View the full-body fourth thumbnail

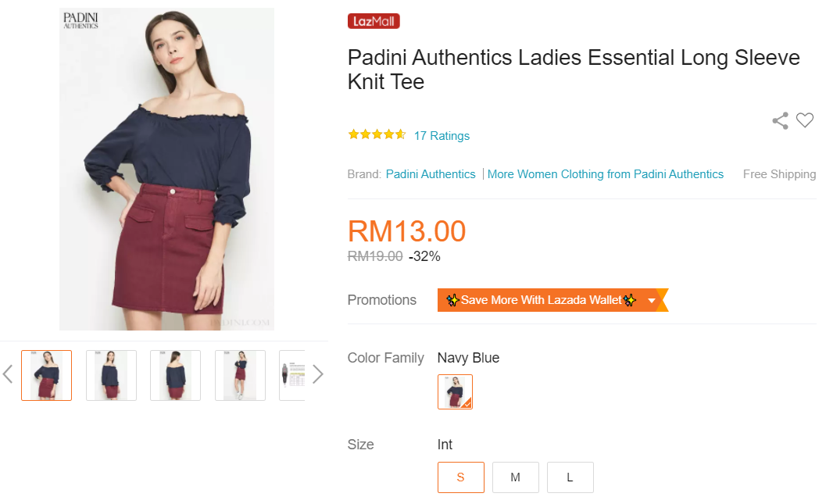240,375
